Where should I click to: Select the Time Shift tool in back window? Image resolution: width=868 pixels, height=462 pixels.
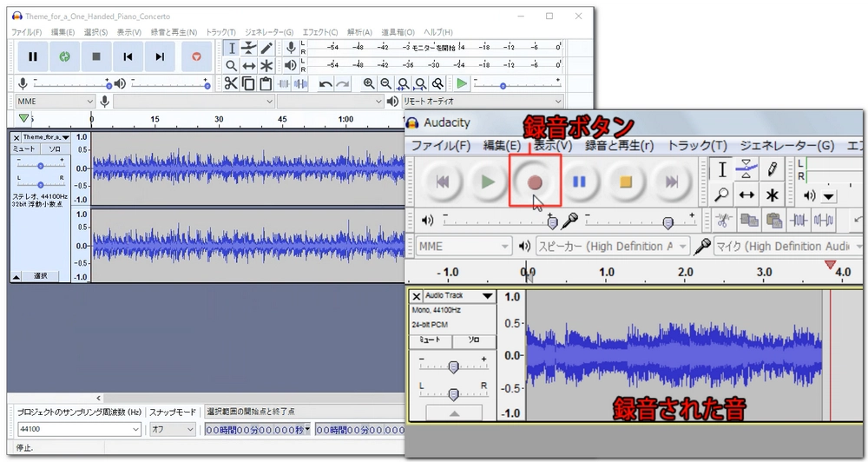pyautogui.click(x=249, y=66)
